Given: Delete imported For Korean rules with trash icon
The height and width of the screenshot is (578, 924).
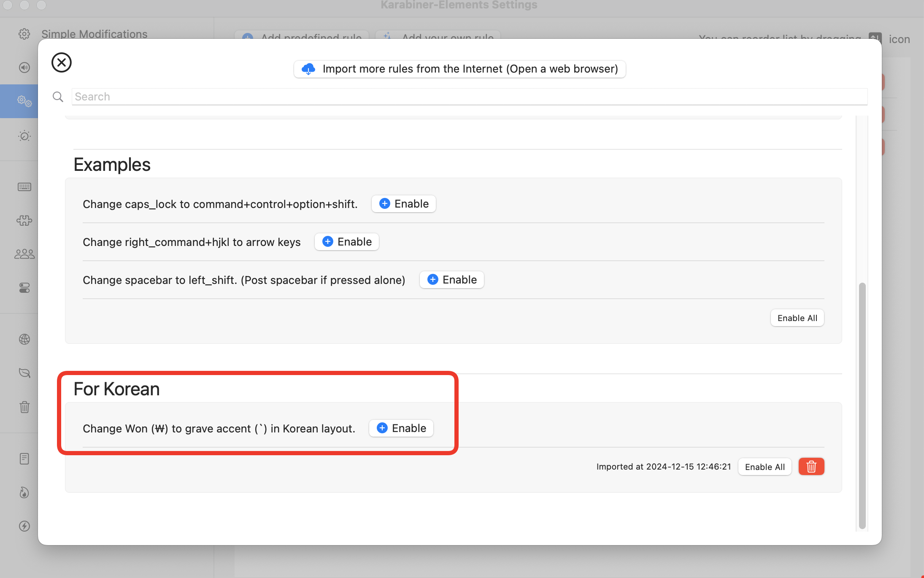Looking at the screenshot, I should (811, 467).
